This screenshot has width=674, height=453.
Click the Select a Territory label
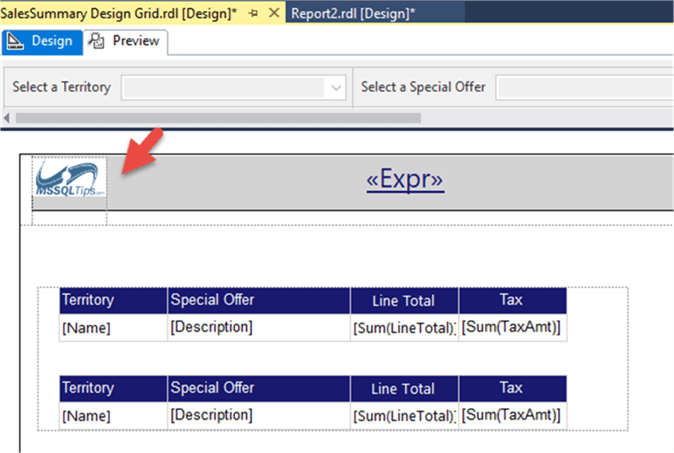click(61, 87)
